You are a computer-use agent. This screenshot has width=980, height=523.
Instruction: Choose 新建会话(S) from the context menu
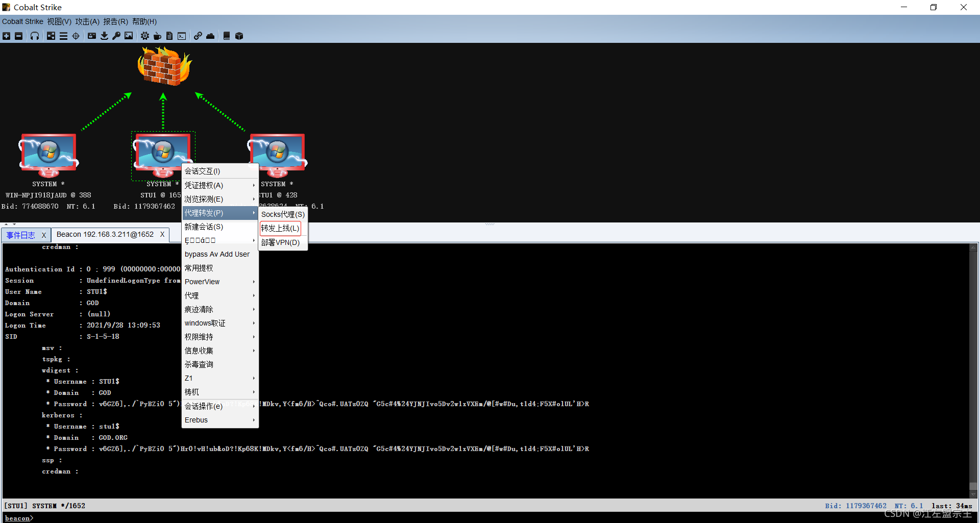[x=220, y=227]
